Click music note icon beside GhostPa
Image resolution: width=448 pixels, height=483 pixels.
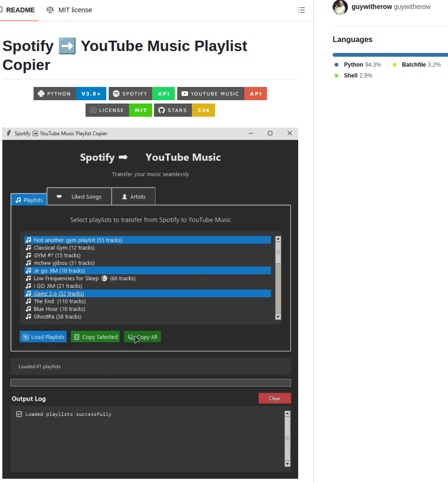[x=28, y=317]
